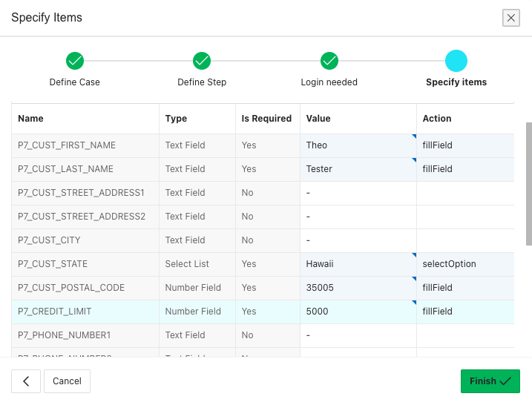Click the value cell of P7_CUST_CITY
532x405 pixels.
358,240
